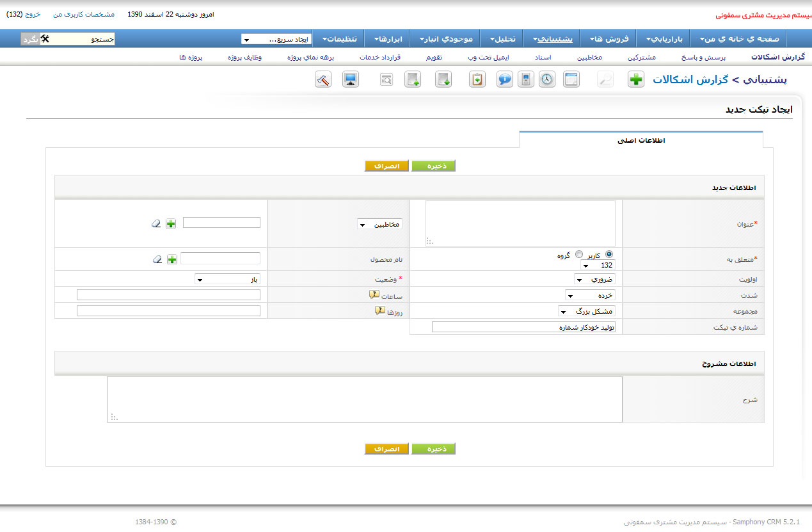Select the گروه radio button
The image size is (812, 532).
pos(580,254)
